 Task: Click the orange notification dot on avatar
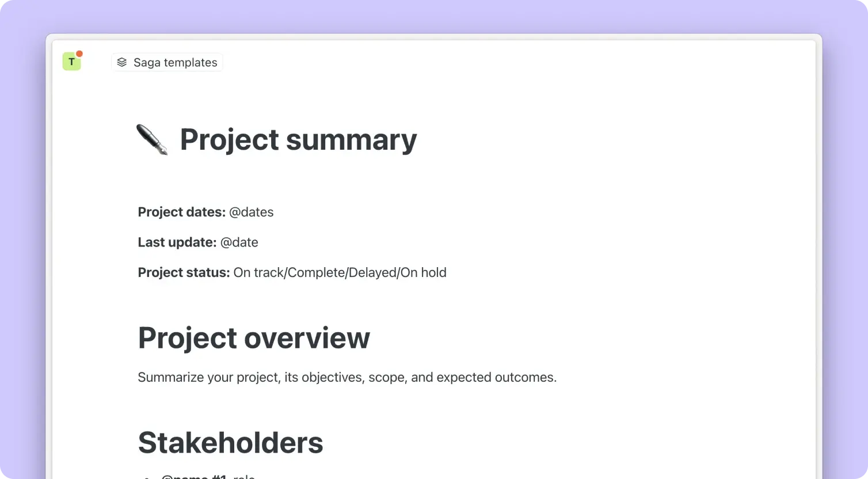click(x=79, y=54)
